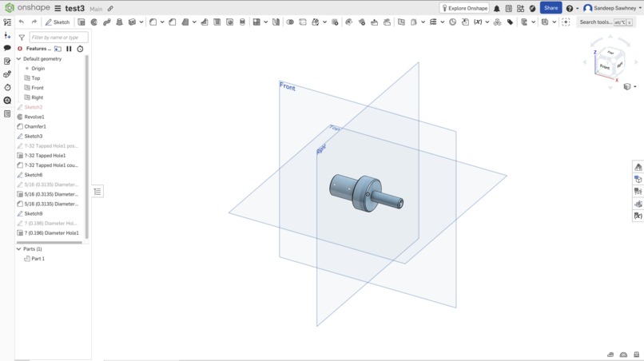Click the Search tools field
Screen dimensions: 644x361
[x=605, y=22]
